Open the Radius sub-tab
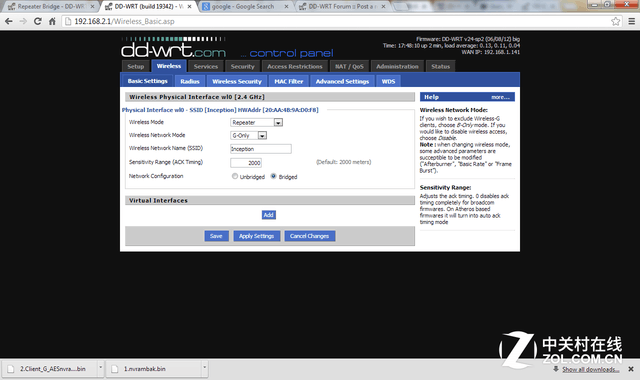Image resolution: width=640 pixels, height=380 pixels. 190,81
